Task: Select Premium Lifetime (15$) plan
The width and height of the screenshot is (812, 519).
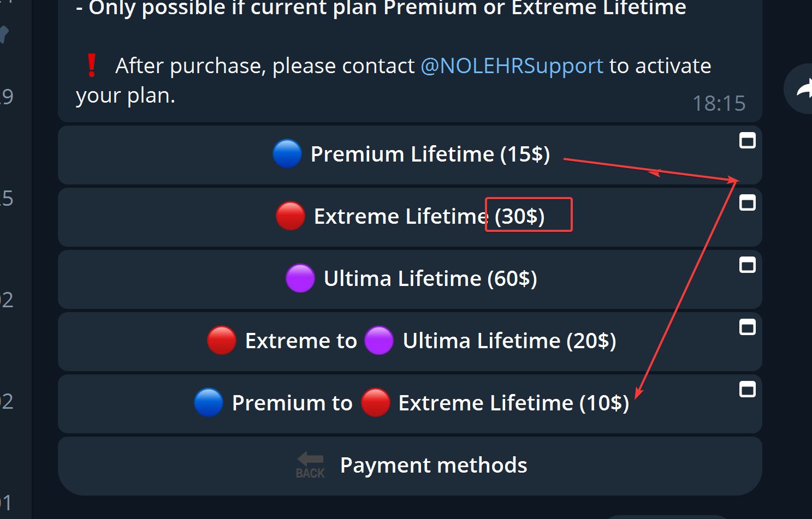Action: coord(430,154)
